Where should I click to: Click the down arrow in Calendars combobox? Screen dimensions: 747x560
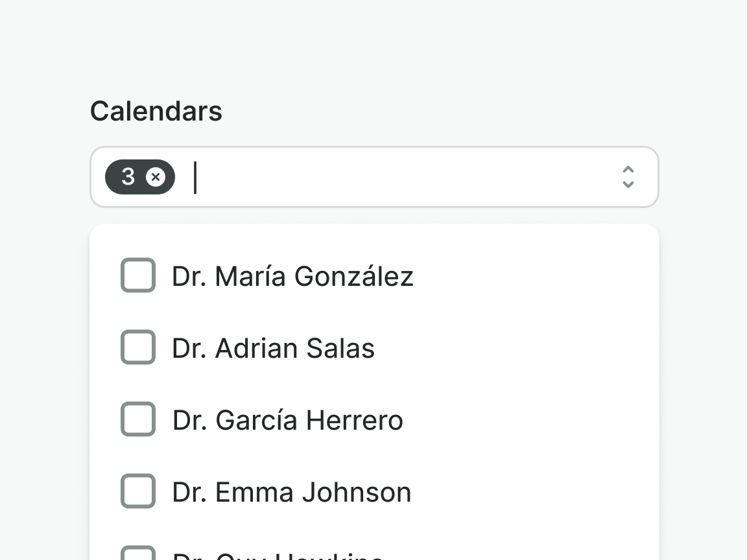point(628,185)
